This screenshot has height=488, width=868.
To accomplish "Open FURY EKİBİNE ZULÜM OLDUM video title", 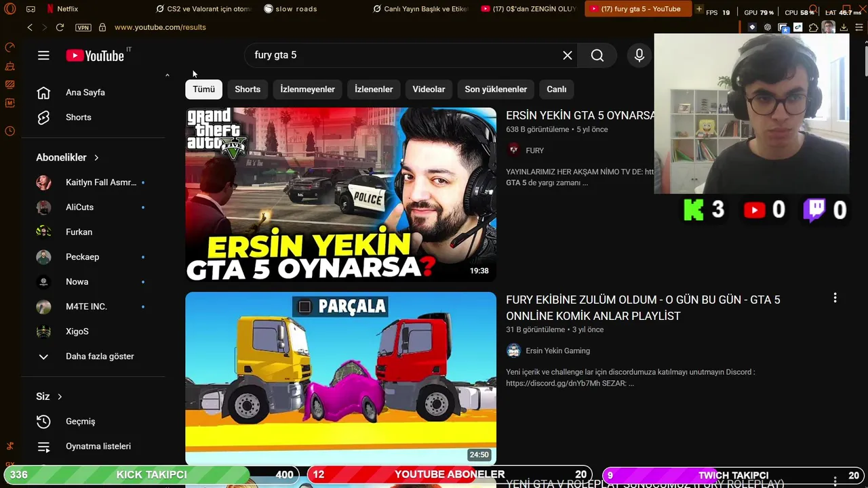I will click(x=643, y=308).
